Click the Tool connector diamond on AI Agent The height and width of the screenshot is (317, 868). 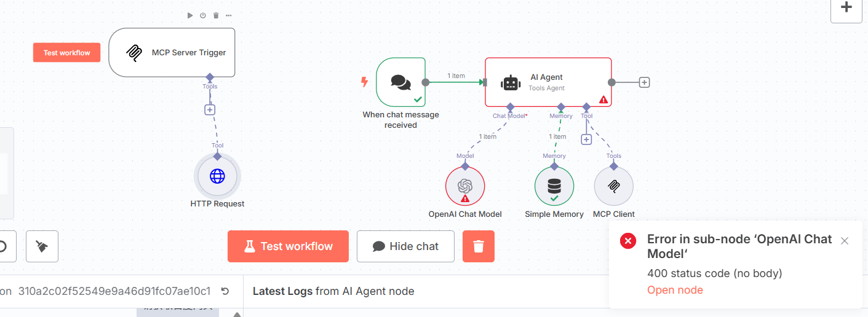click(x=586, y=107)
